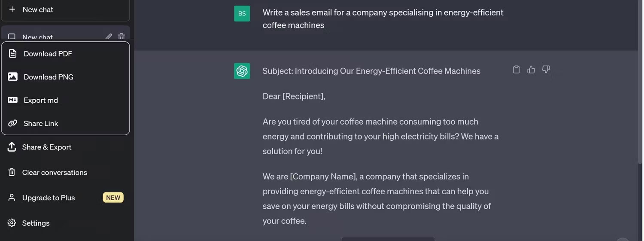Delete chat with the trash icon
644x241 pixels.
point(122,37)
